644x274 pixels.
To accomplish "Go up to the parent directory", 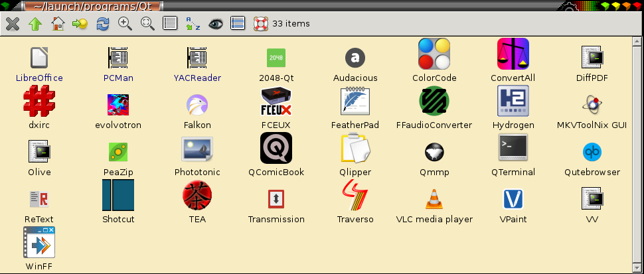I will point(35,23).
